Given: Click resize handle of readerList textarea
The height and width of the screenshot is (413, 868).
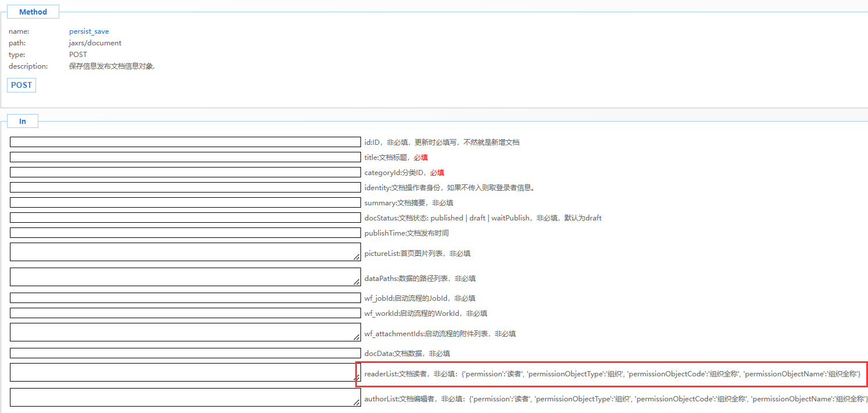Looking at the screenshot, I should click(x=357, y=378).
